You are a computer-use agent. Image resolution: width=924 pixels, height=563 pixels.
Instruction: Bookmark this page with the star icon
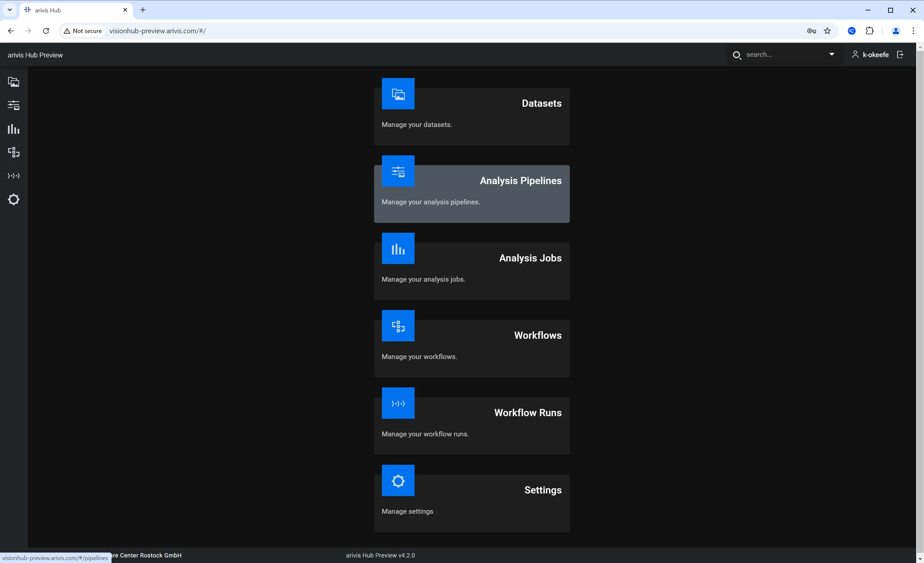pyautogui.click(x=827, y=31)
